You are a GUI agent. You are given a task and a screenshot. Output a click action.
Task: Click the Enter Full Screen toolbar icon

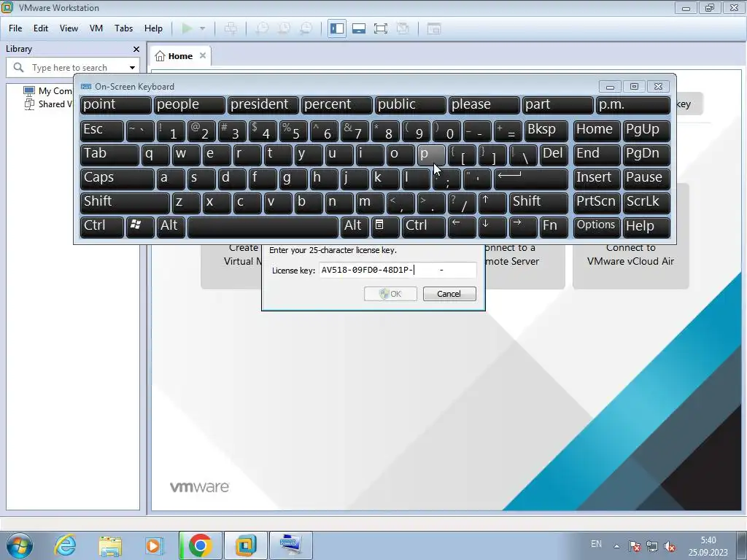[381, 28]
